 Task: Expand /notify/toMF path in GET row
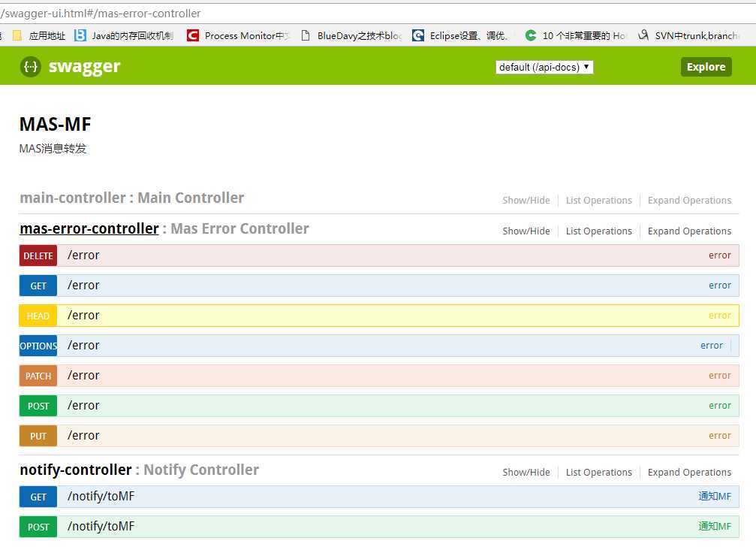[x=101, y=496]
